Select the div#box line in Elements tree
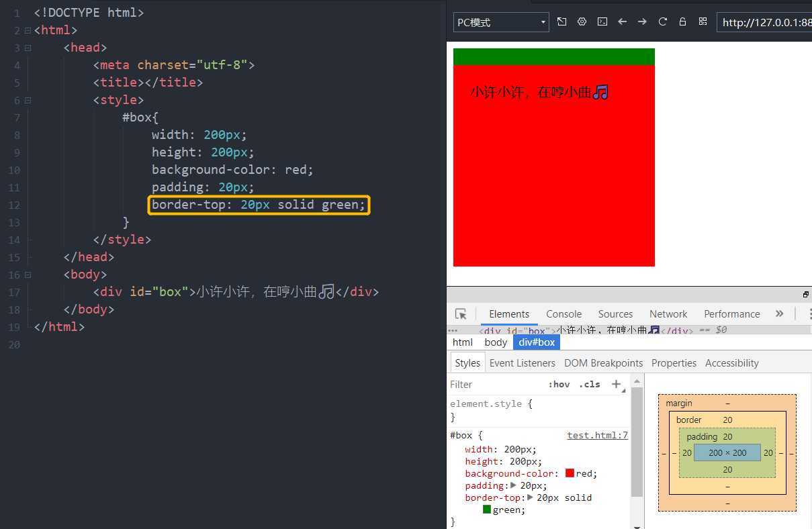812x529 pixels. [628, 330]
